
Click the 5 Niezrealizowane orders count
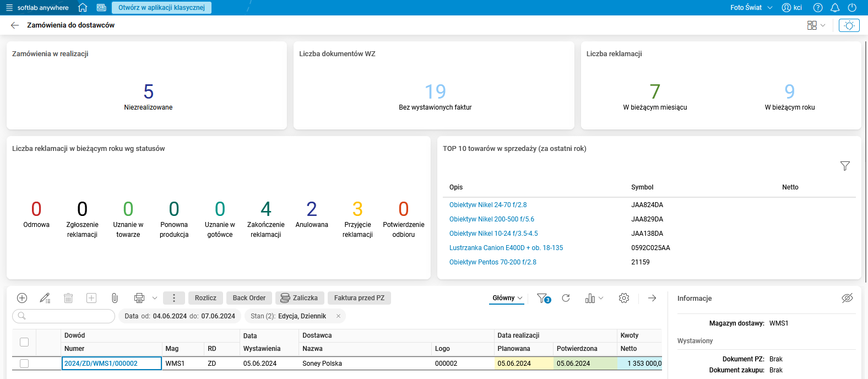coord(148,91)
